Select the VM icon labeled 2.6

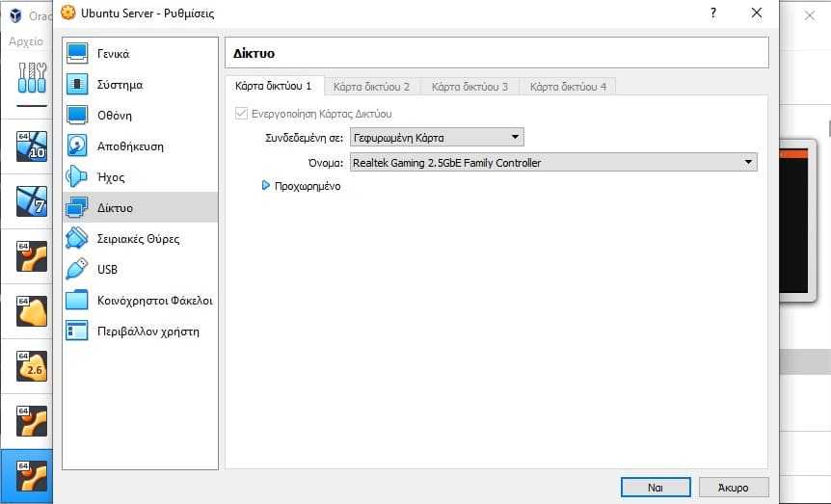(32, 366)
